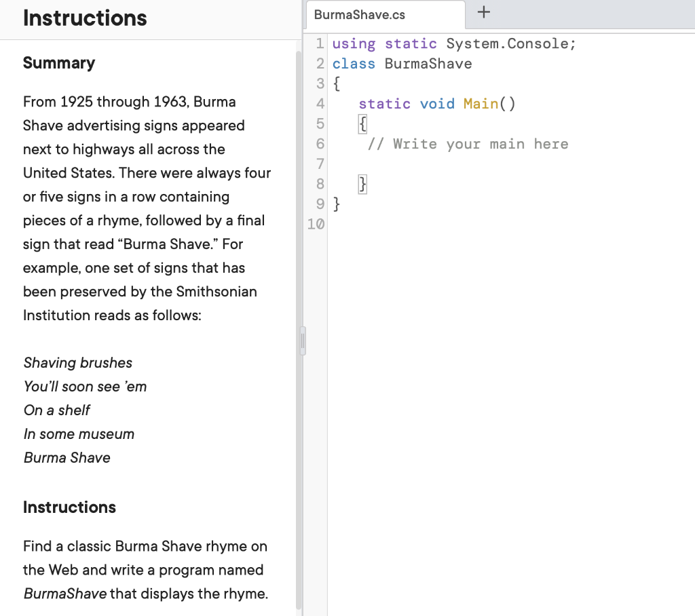
Task: Click the Main method name in the code
Action: coord(479,104)
